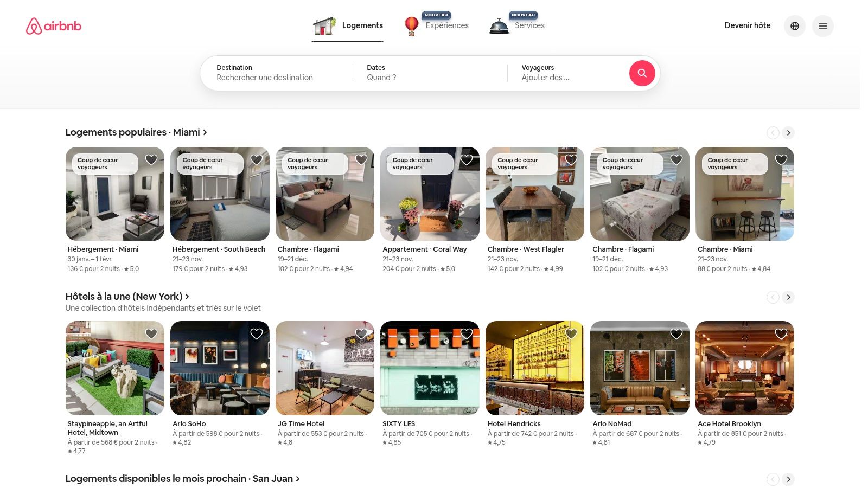Image resolution: width=868 pixels, height=488 pixels.
Task: Show previous New York hotels with left arrow
Action: 773,297
